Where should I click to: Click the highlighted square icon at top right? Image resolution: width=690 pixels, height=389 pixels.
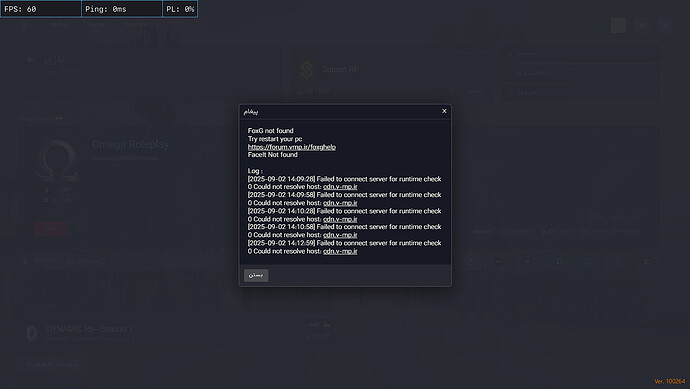(618, 26)
